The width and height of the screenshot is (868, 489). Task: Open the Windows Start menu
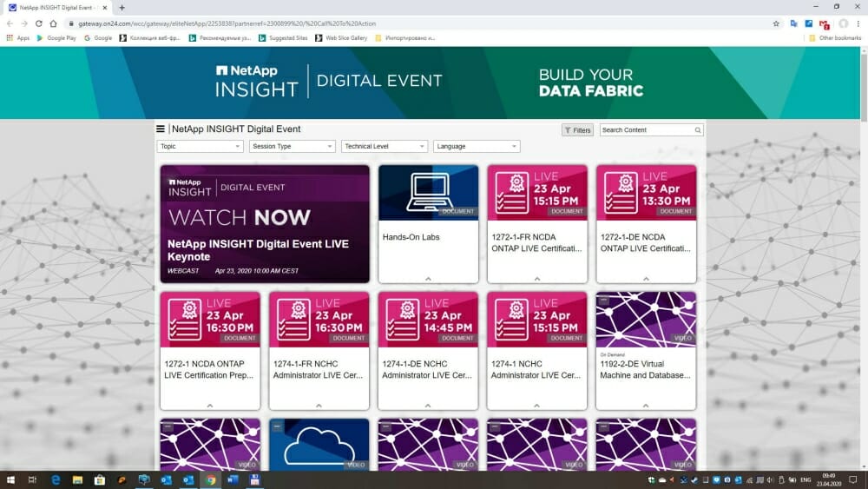point(10,479)
